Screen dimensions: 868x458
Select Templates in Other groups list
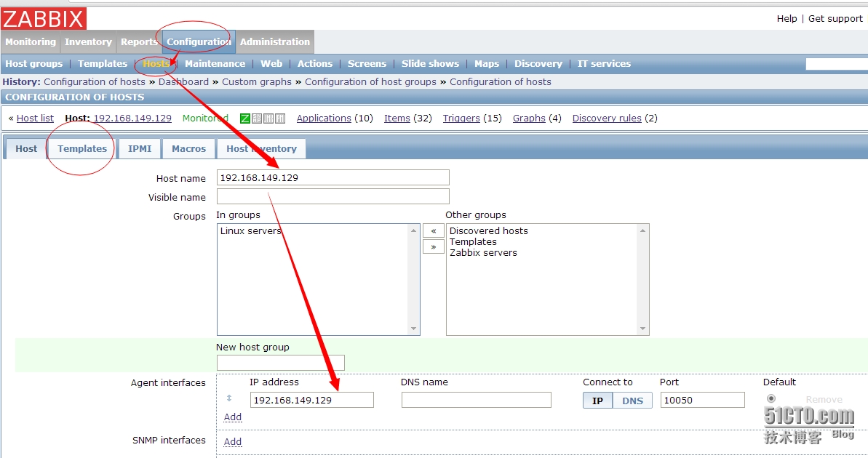click(474, 241)
